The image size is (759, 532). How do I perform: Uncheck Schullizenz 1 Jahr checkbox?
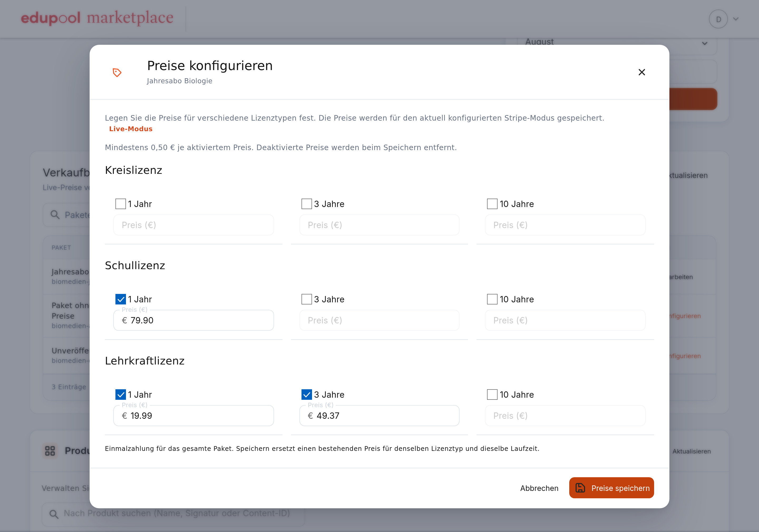(x=121, y=299)
